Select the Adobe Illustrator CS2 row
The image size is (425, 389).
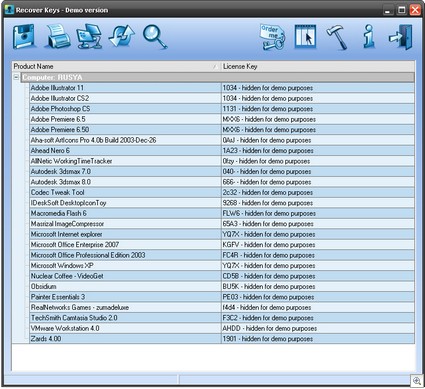click(x=222, y=98)
